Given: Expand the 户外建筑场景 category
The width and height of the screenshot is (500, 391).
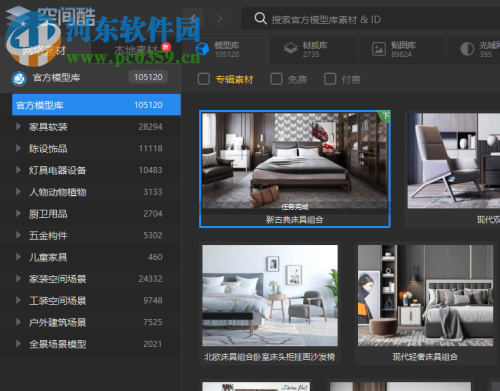Looking at the screenshot, I should [18, 322].
